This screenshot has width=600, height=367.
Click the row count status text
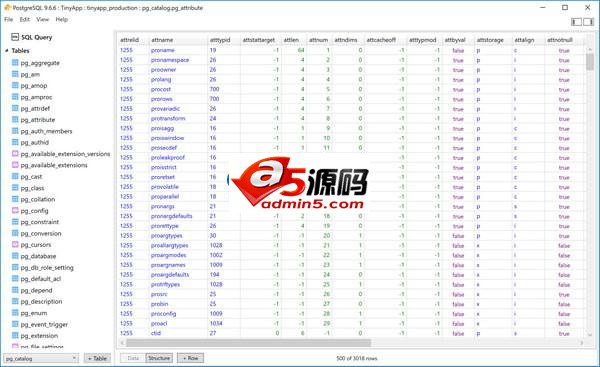coord(357,358)
